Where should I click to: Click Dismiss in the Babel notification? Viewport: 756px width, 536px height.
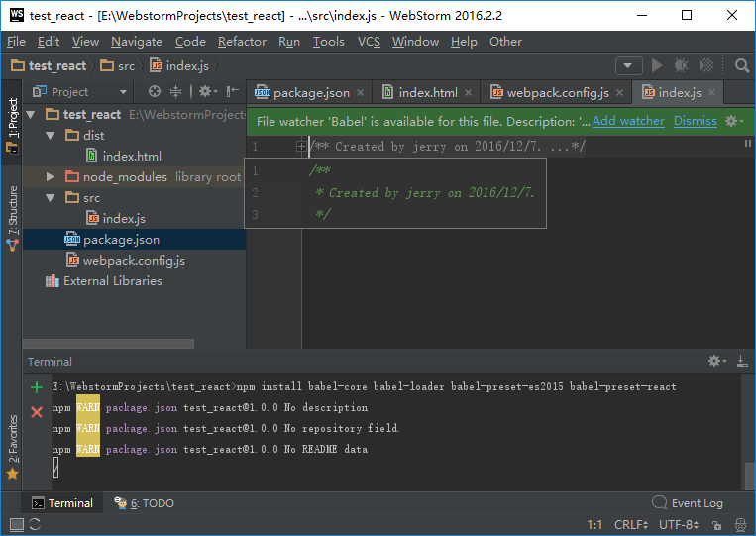(695, 120)
